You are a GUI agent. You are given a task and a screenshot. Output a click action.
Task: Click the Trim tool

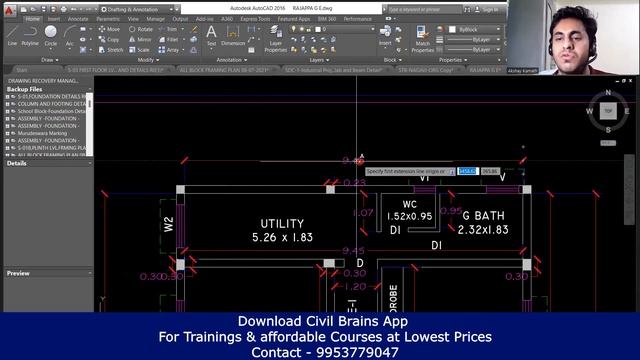coord(168,29)
